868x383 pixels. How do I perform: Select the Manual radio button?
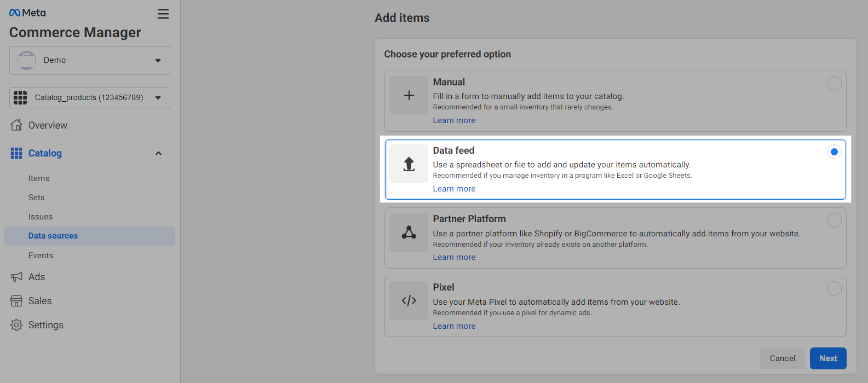pos(833,83)
